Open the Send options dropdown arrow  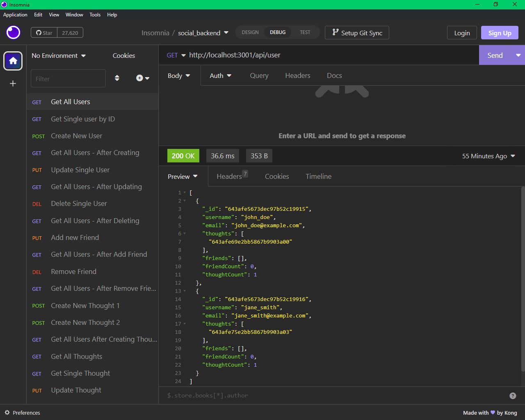click(x=518, y=55)
